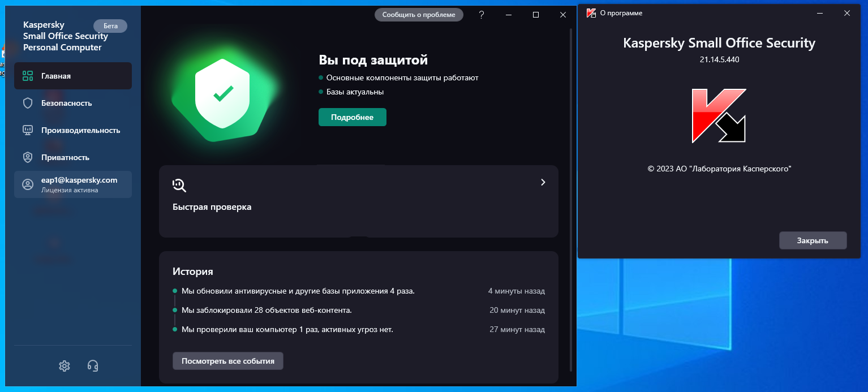Click the question mark help icon
Screen dimensions: 868x392
pyautogui.click(x=482, y=15)
